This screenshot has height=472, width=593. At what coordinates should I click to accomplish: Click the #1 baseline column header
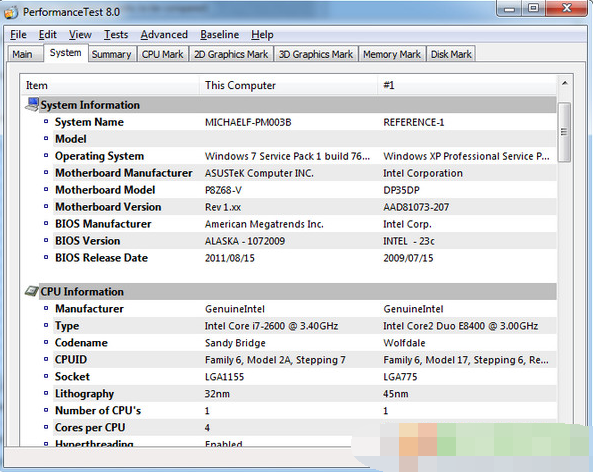[467, 85]
